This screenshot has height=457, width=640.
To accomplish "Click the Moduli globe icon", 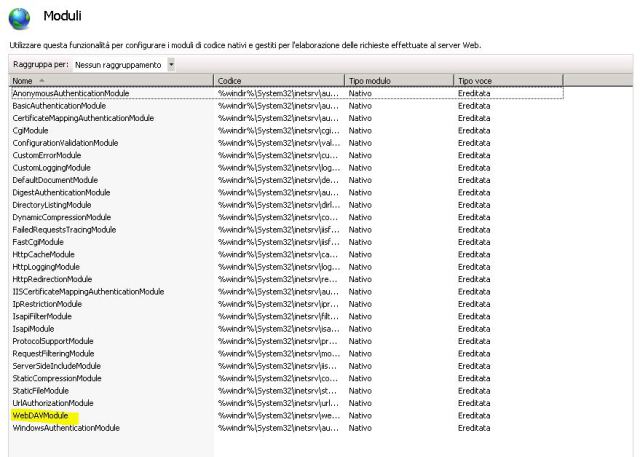I will [19, 18].
